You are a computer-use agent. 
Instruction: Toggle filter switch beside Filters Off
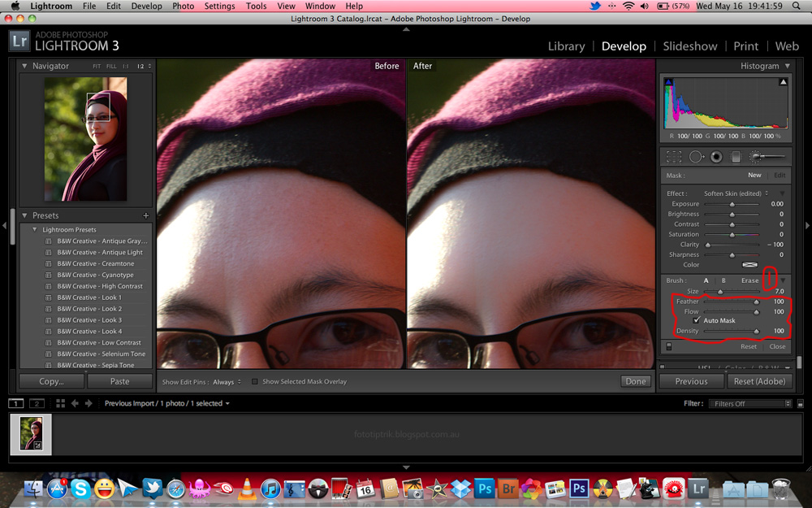[x=800, y=404]
